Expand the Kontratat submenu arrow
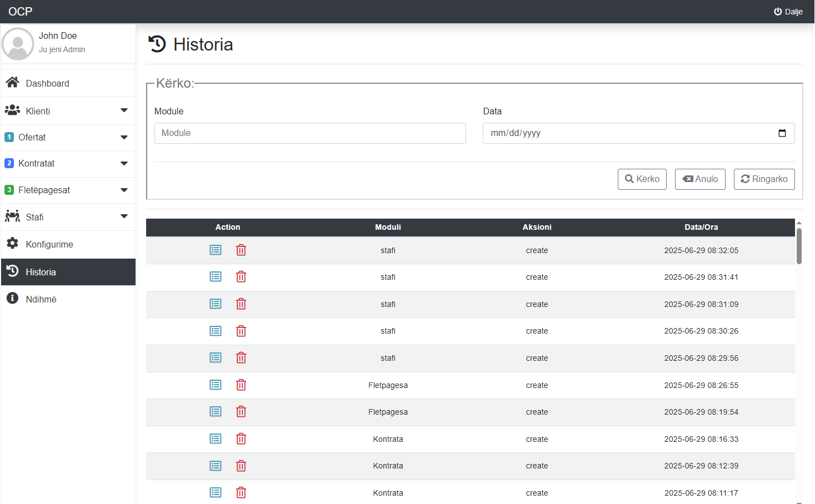Image resolution: width=815 pixels, height=504 pixels. [124, 163]
